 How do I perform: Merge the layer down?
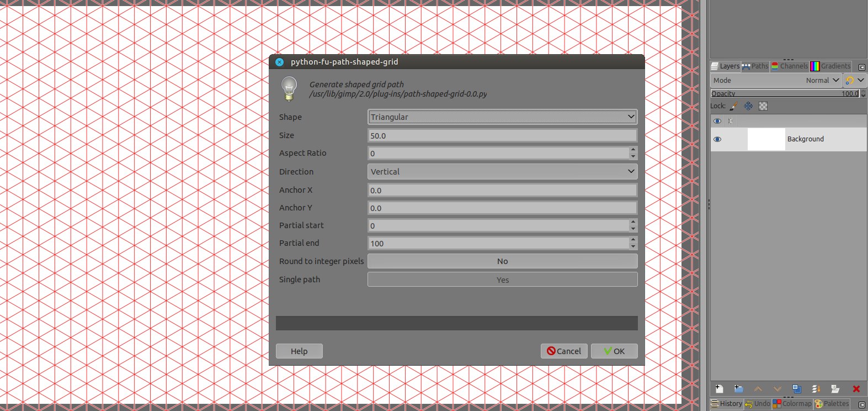[816, 389]
